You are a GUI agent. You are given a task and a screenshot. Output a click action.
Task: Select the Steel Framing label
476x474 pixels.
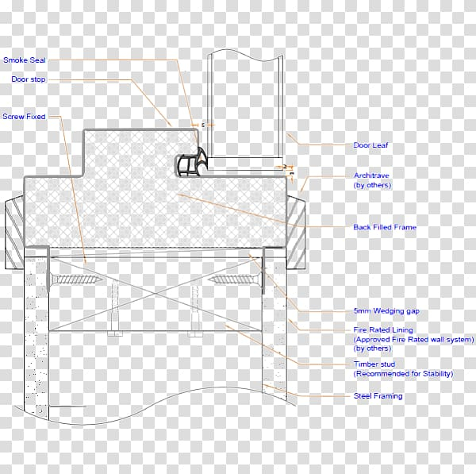[x=378, y=395]
